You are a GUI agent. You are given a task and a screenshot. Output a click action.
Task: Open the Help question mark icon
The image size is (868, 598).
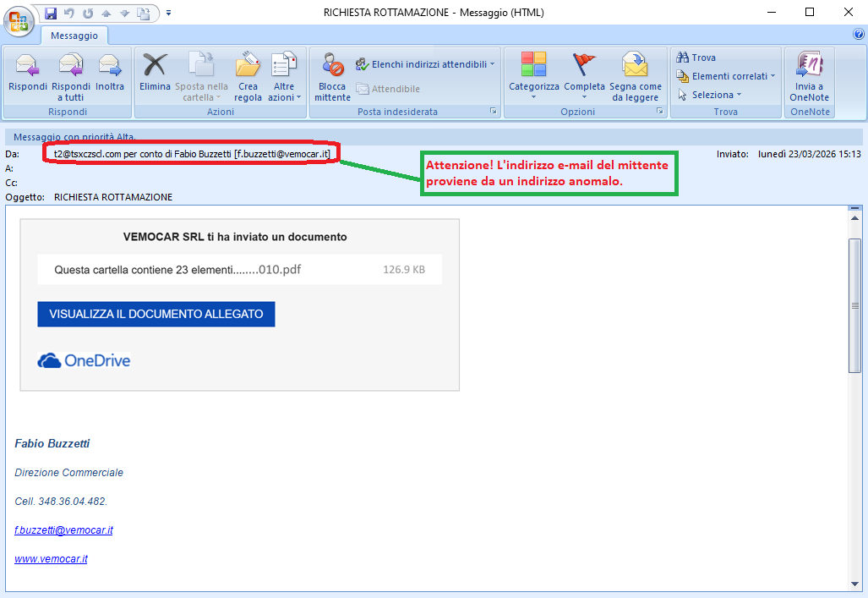(x=859, y=35)
